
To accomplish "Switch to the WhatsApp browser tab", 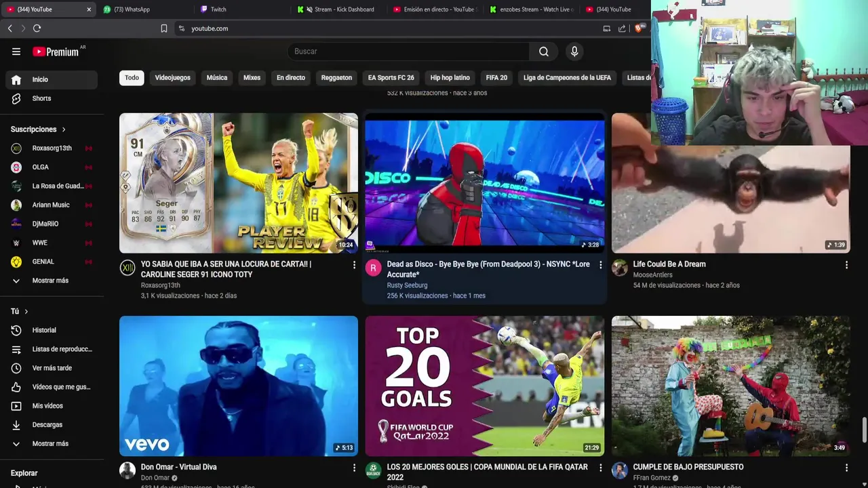I will coord(145,9).
